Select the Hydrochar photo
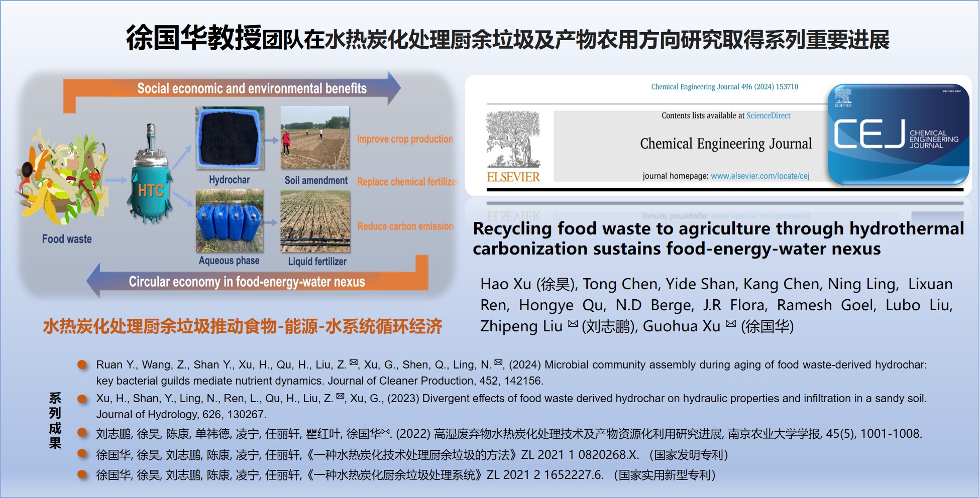The height and width of the screenshot is (498, 980). coord(230,138)
